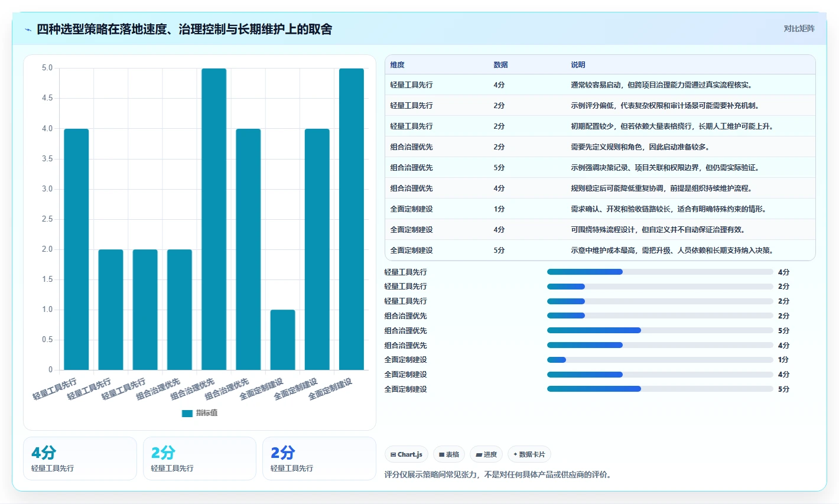This screenshot has width=839, height=504.
Task: Select the 数据卡片 tag chip
Action: pos(529,454)
